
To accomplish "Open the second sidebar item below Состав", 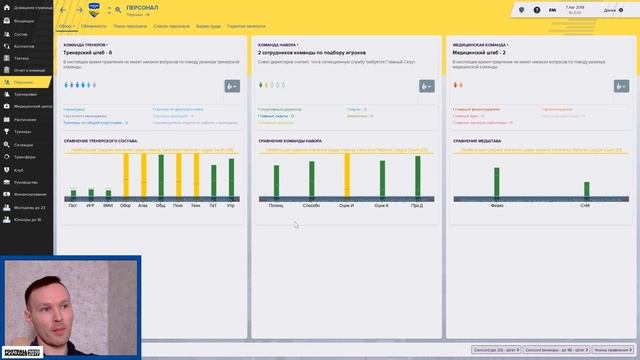I will (24, 58).
